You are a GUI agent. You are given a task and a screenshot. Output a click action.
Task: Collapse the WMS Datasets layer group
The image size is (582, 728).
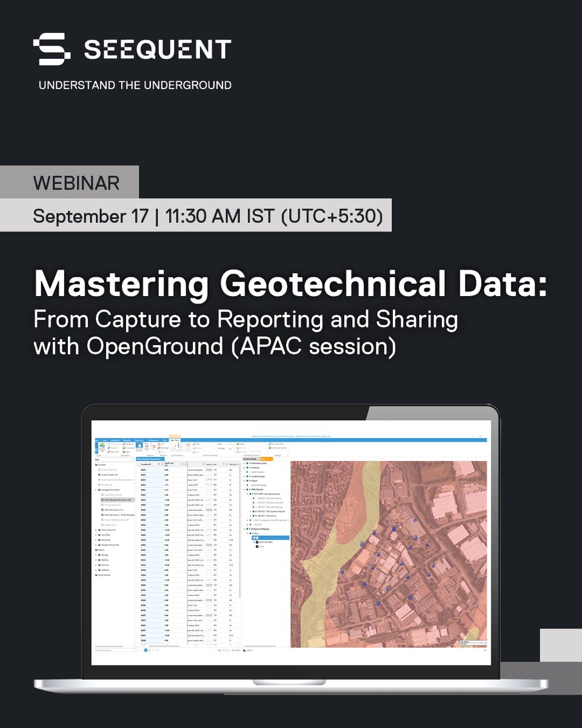pyautogui.click(x=244, y=489)
